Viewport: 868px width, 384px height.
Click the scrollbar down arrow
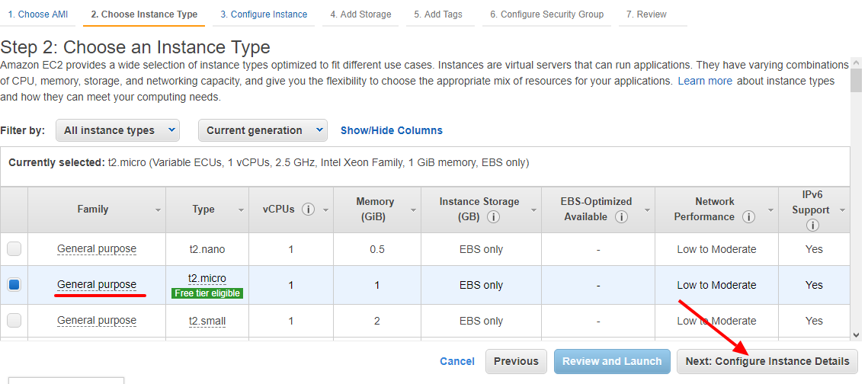[x=857, y=334]
